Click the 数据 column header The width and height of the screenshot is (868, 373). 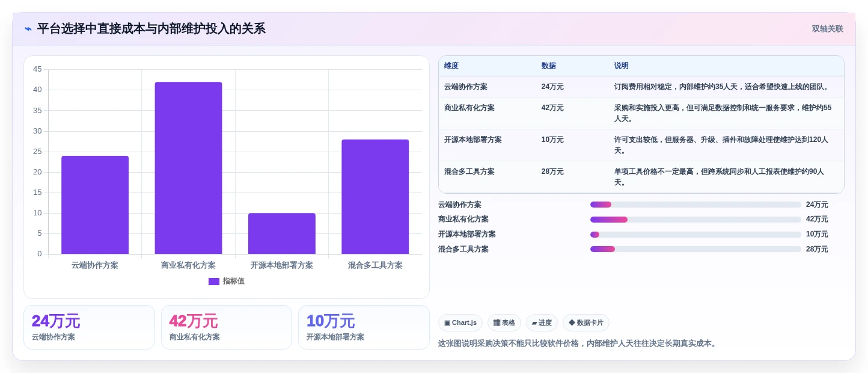(549, 66)
